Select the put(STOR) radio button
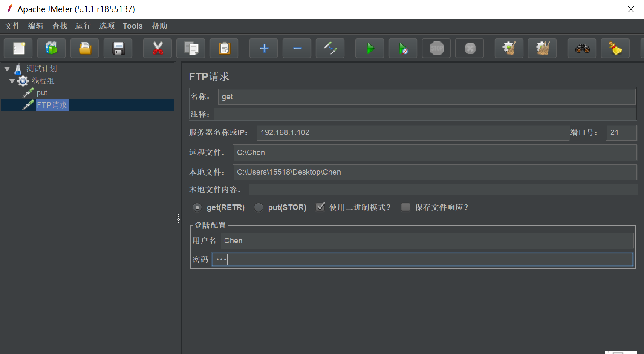 click(259, 207)
